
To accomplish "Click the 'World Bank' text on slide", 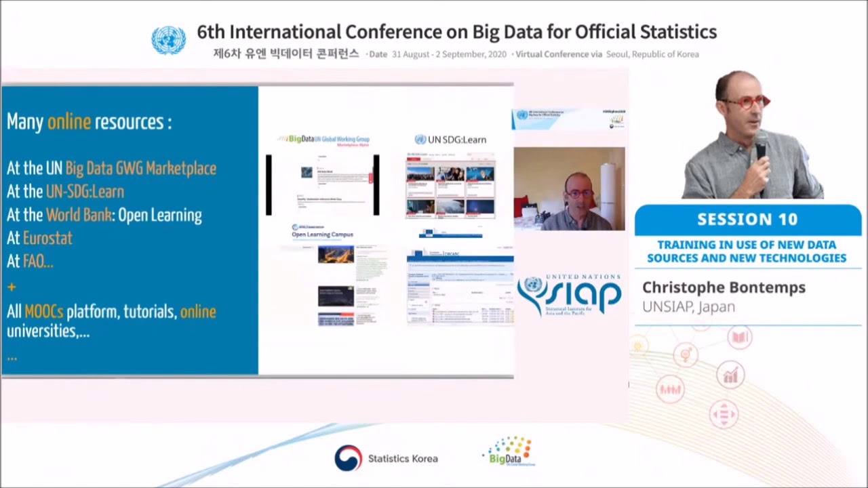I will pyautogui.click(x=79, y=216).
